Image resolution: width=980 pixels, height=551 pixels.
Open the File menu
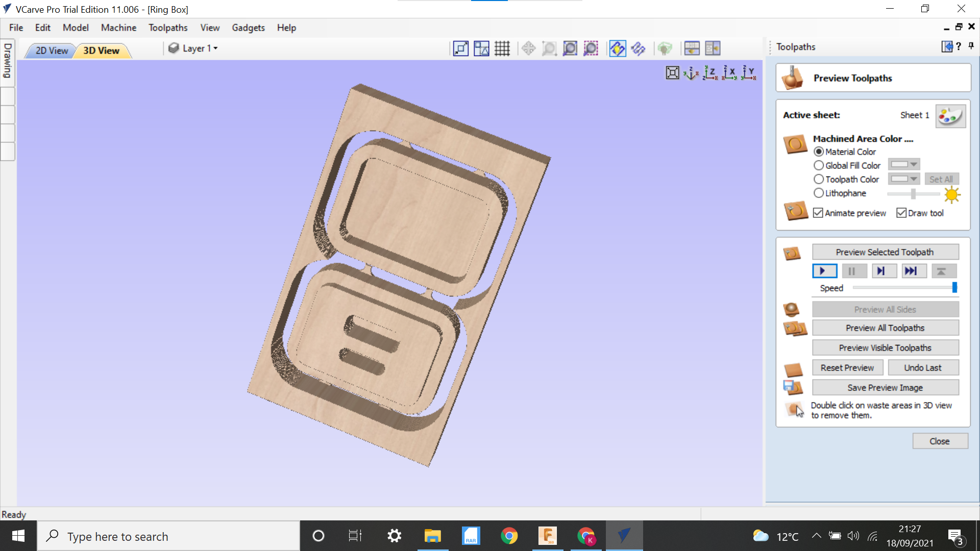pyautogui.click(x=16, y=28)
